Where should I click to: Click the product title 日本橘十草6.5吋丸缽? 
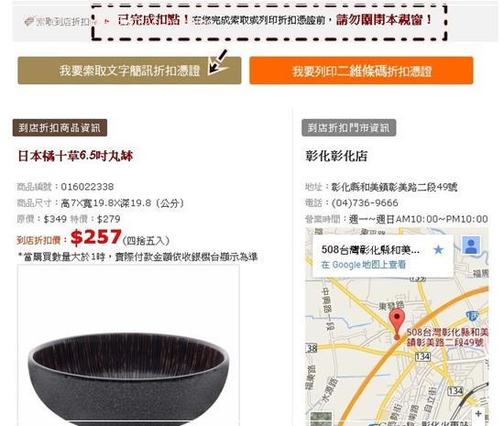pos(75,156)
